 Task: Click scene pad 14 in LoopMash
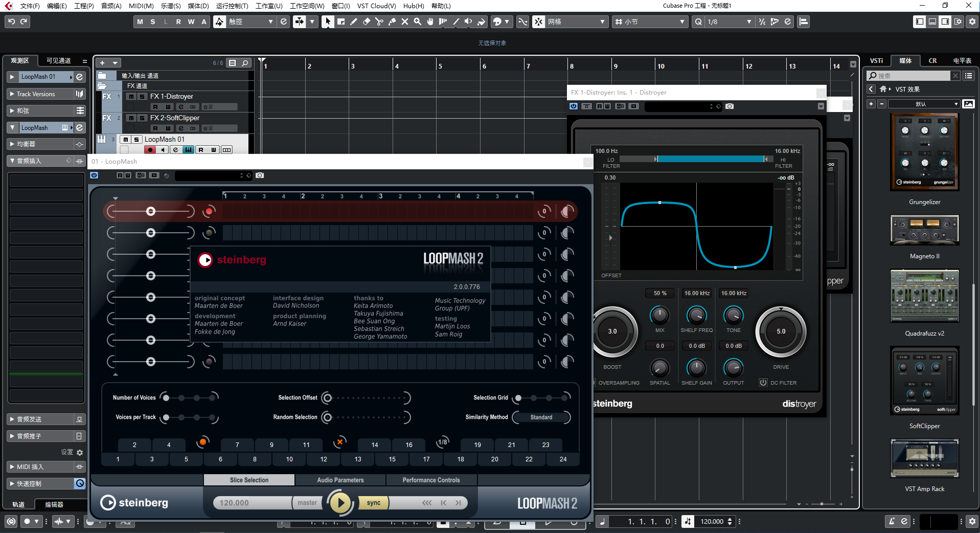pyautogui.click(x=375, y=445)
